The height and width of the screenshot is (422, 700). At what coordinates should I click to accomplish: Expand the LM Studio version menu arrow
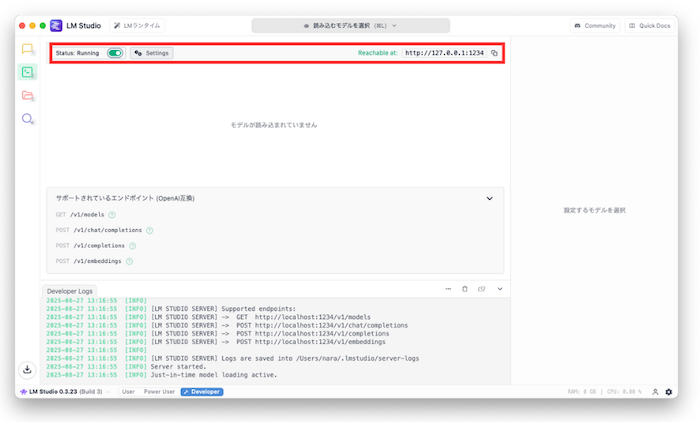[108, 392]
